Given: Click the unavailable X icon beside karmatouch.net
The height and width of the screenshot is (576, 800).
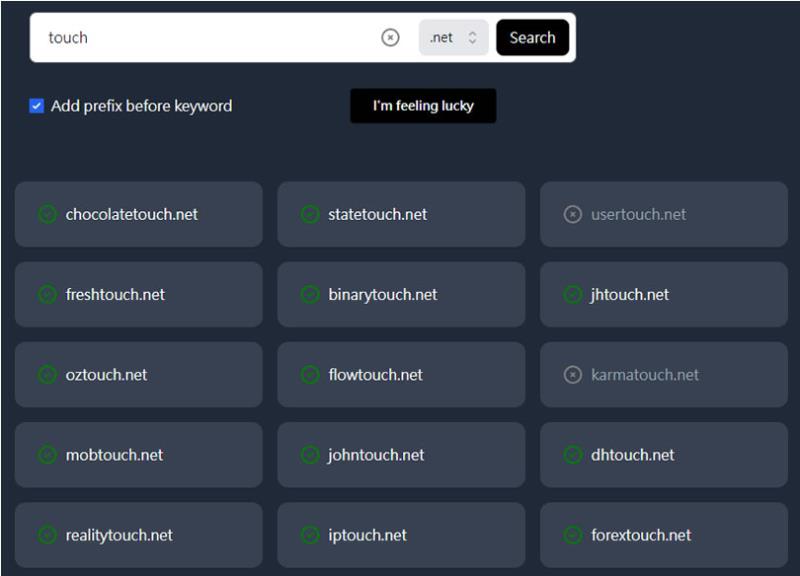Looking at the screenshot, I should coord(572,374).
